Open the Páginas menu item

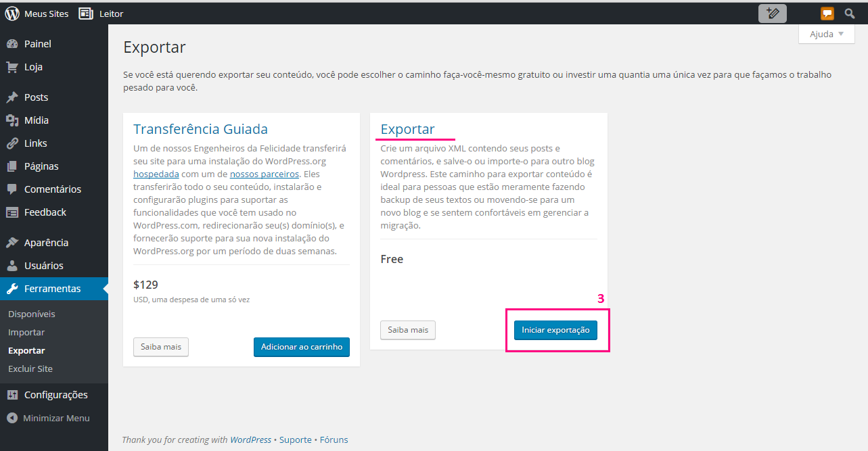pos(54,166)
